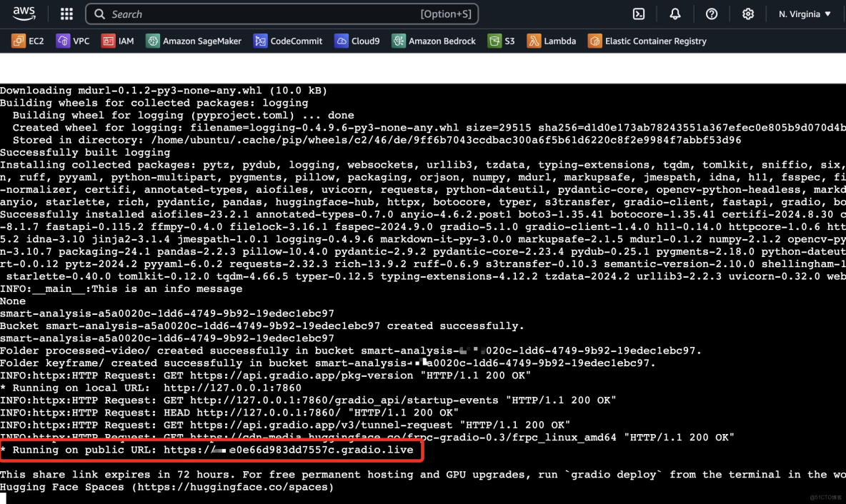Click 'This share link expires in 72 hours'
Viewport: 846px width, 504px height.
tap(118, 474)
